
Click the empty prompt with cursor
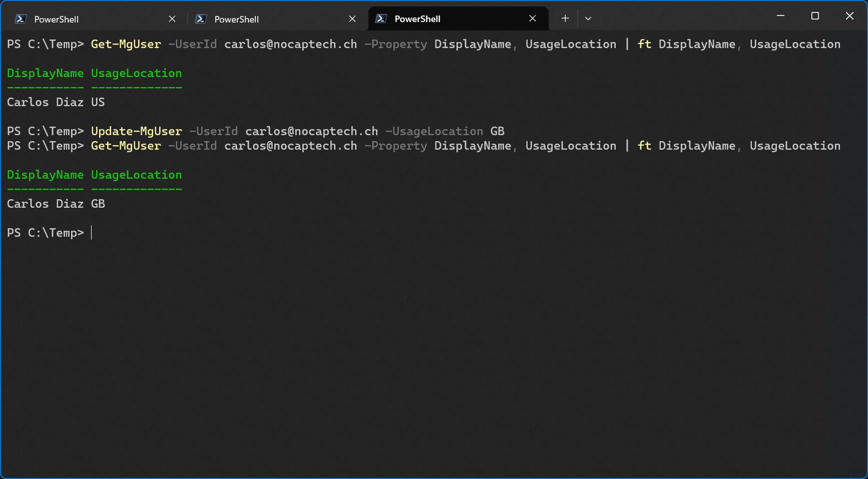50,233
